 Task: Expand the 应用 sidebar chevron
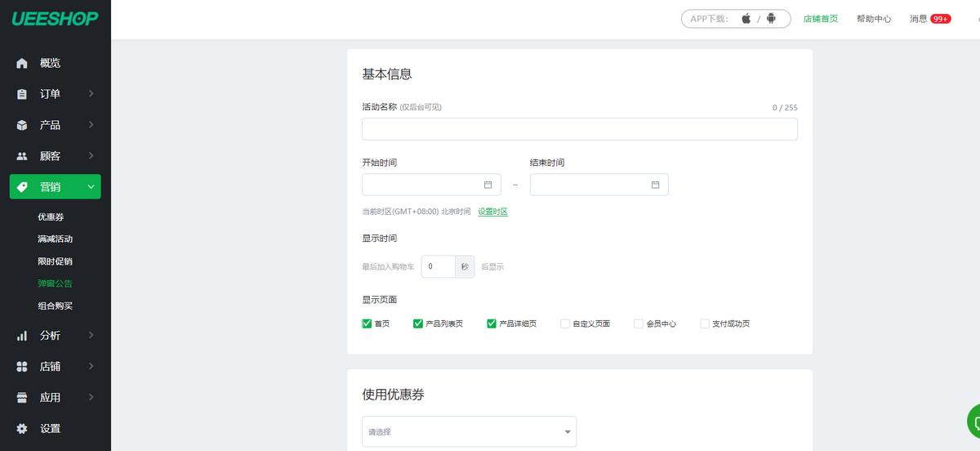91,397
